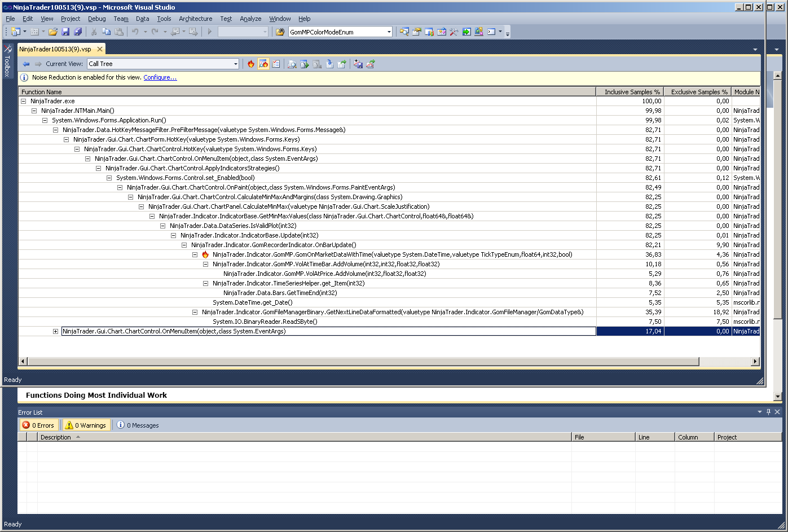Viewport: 788px width, 532px height.
Task: Click the Paste clipboard icon
Action: click(x=118, y=32)
